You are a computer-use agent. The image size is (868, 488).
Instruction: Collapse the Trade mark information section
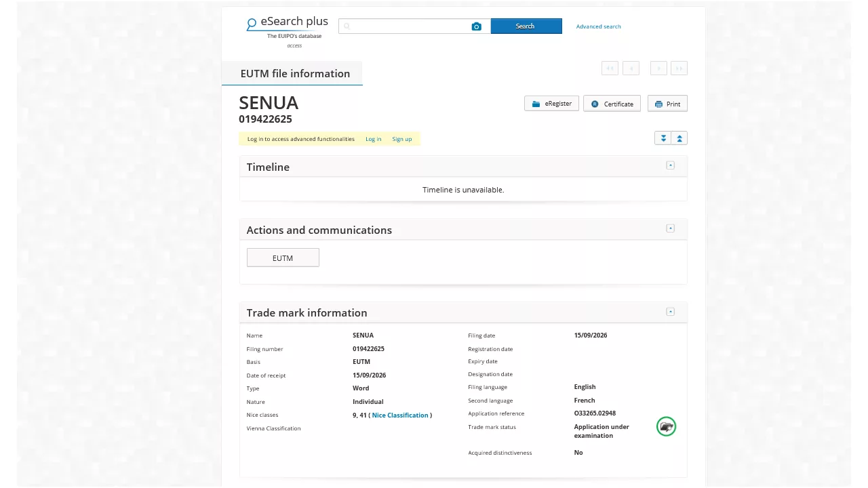point(670,312)
